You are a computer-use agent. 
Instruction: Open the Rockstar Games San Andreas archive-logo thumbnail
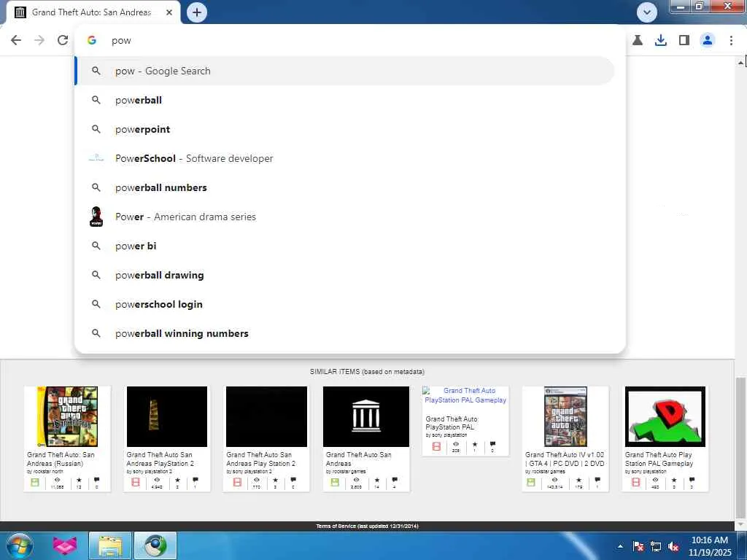click(x=366, y=416)
